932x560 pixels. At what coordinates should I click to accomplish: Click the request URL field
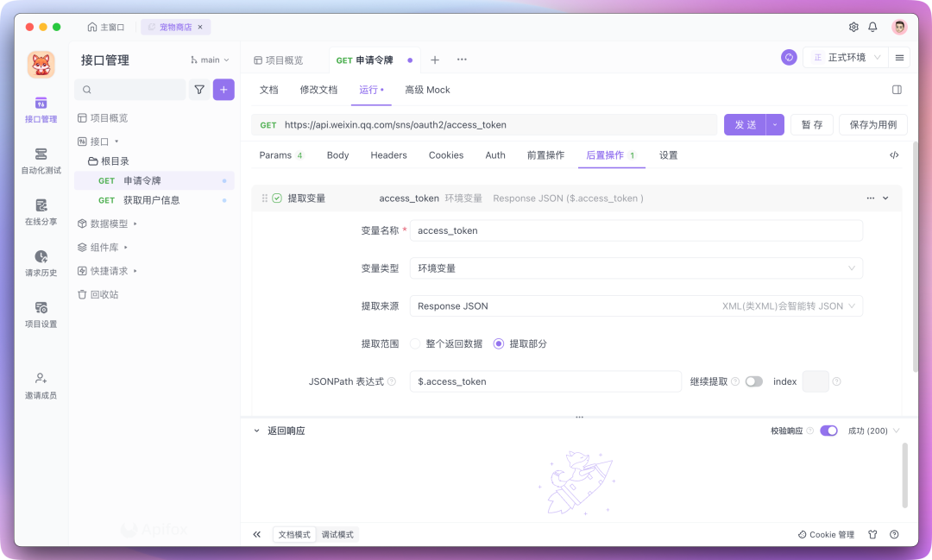(x=484, y=125)
